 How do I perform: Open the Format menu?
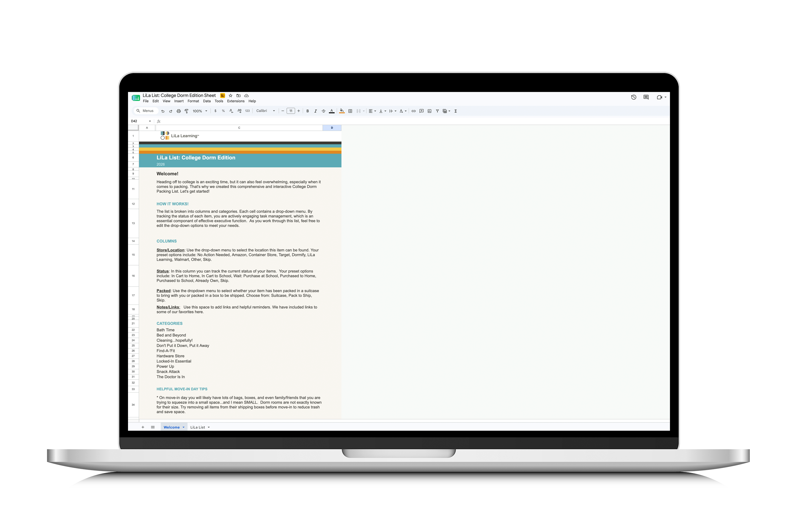point(193,101)
